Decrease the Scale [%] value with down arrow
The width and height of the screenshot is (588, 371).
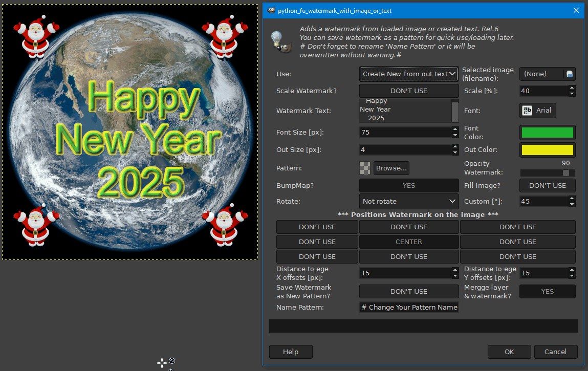point(572,94)
